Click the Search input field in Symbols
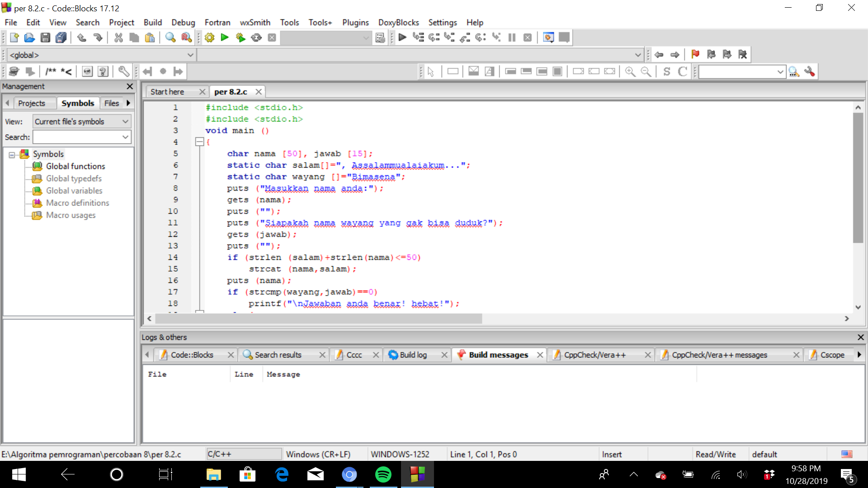Image resolution: width=868 pixels, height=488 pixels. click(77, 137)
